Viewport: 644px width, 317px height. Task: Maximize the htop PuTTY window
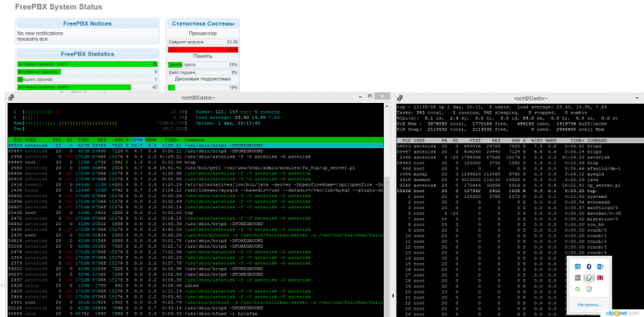(370, 96)
